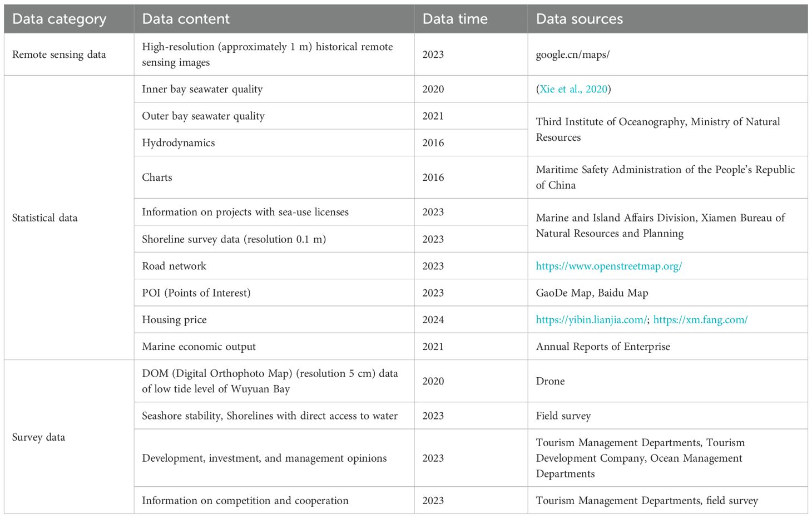Select the Statistical data category cell
This screenshot has height=518, width=812.
pyautogui.click(x=45, y=218)
